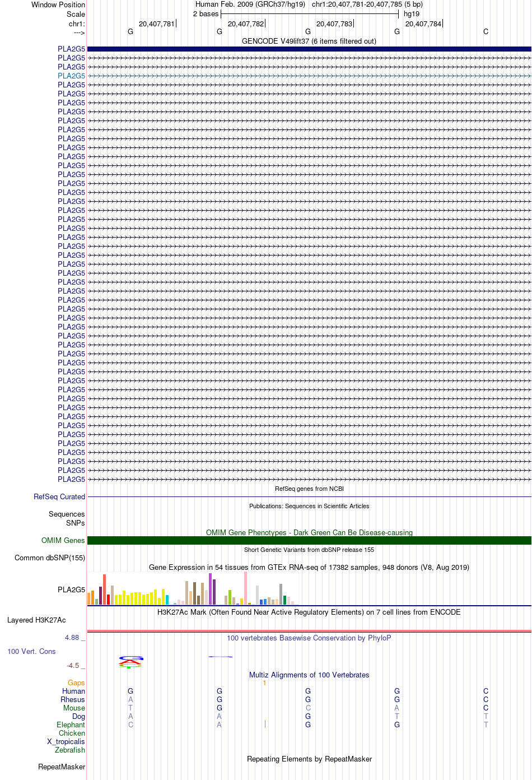
Task: Click the RefSeq Curated track label
Action: point(59,496)
